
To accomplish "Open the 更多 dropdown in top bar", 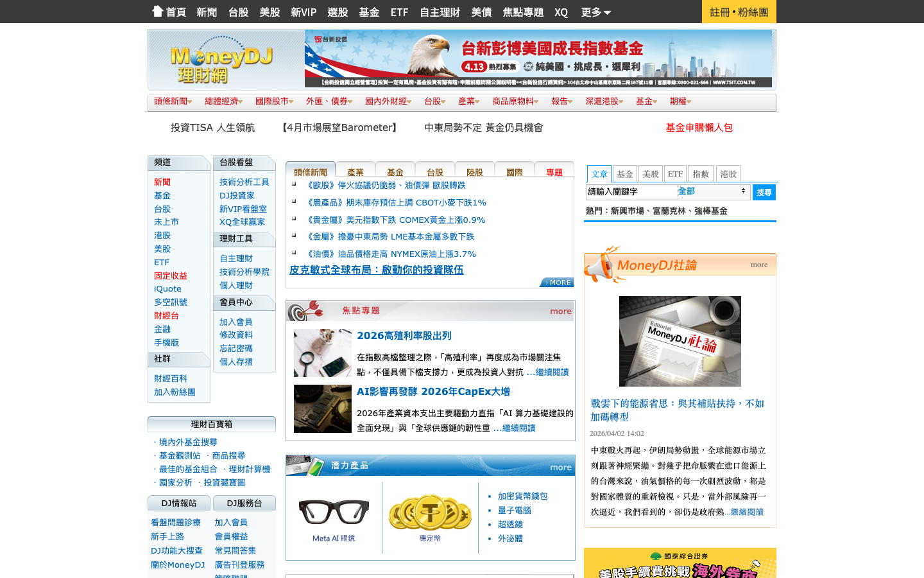I will 595,12.
